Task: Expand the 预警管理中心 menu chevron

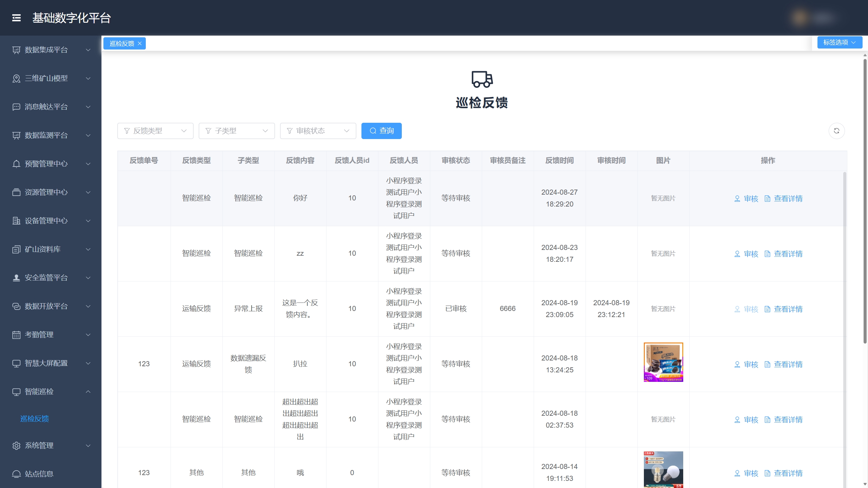Action: [x=88, y=164]
